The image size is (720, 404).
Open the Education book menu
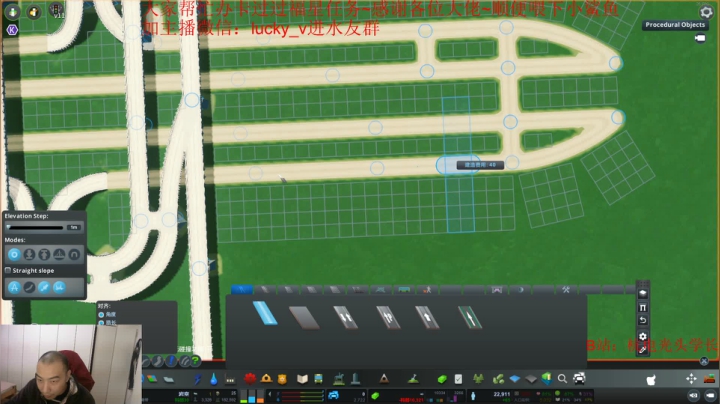(x=302, y=379)
